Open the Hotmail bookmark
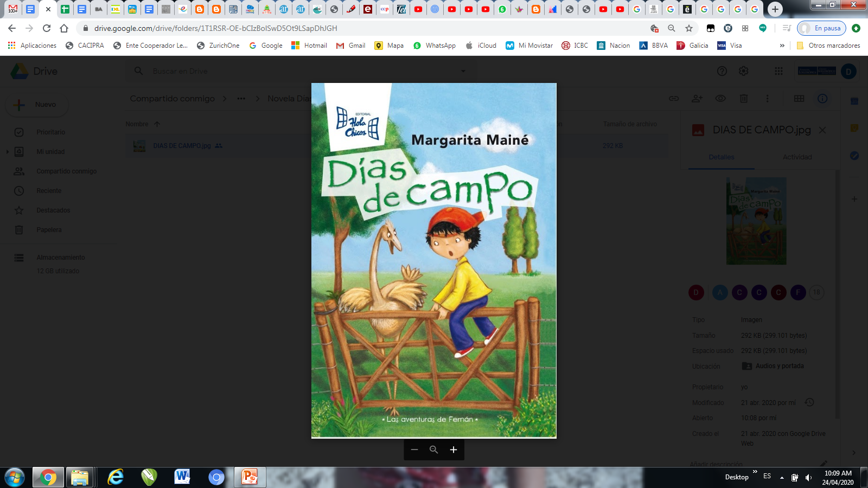The width and height of the screenshot is (868, 488). click(309, 46)
